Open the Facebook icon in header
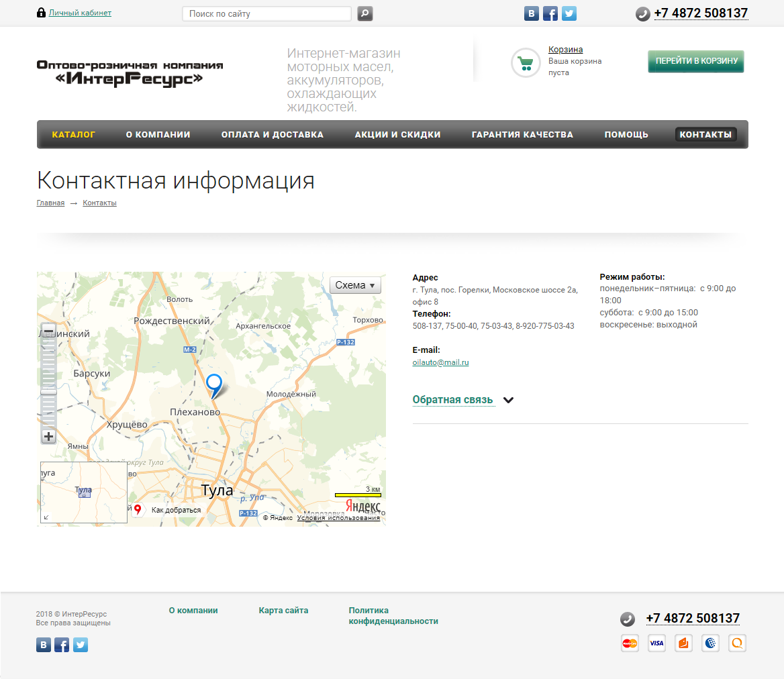This screenshot has width=784, height=679. point(550,13)
